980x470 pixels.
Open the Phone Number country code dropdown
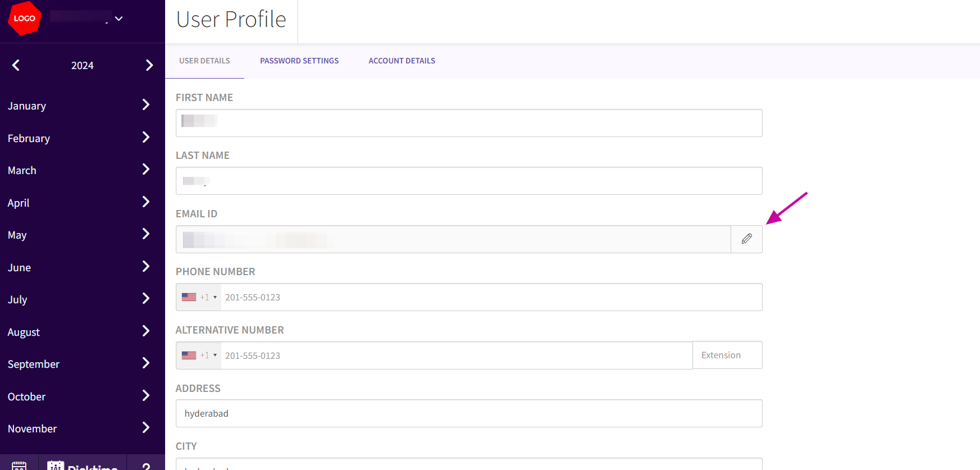pos(199,298)
